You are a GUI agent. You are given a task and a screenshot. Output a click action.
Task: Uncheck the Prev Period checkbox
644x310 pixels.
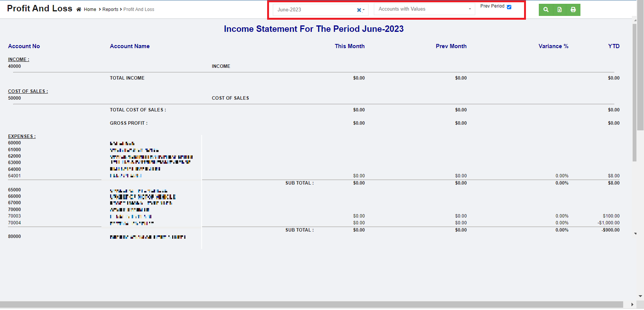coord(509,7)
